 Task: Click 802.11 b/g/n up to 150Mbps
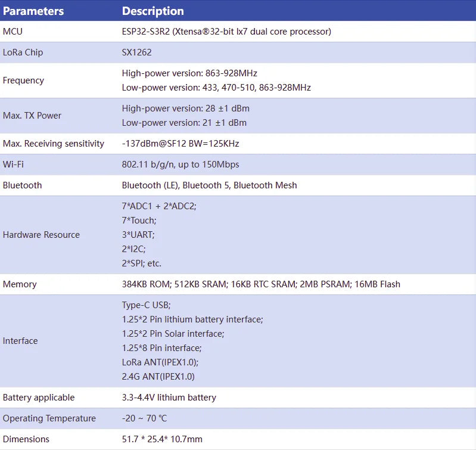tap(181, 165)
